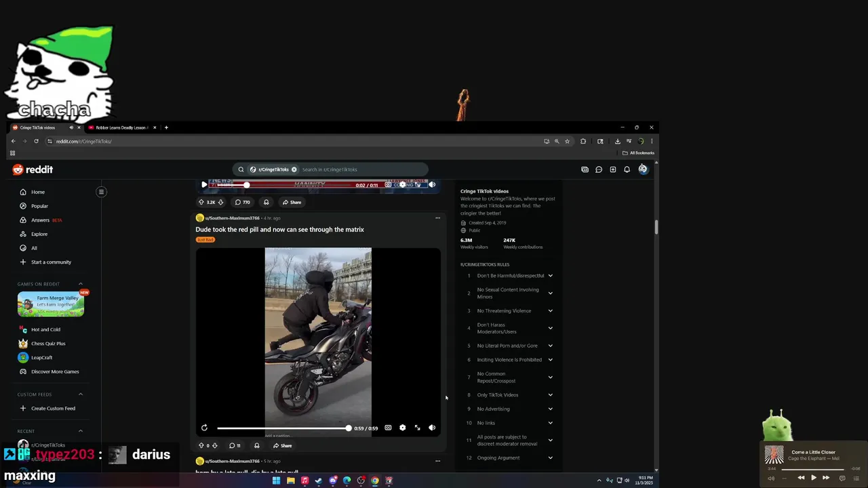The width and height of the screenshot is (868, 488).
Task: Play the top Hannity video
Action: click(204, 185)
